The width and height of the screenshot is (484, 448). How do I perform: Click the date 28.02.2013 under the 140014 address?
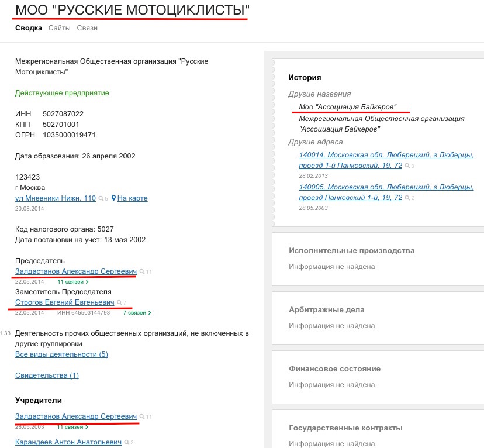tap(313, 175)
